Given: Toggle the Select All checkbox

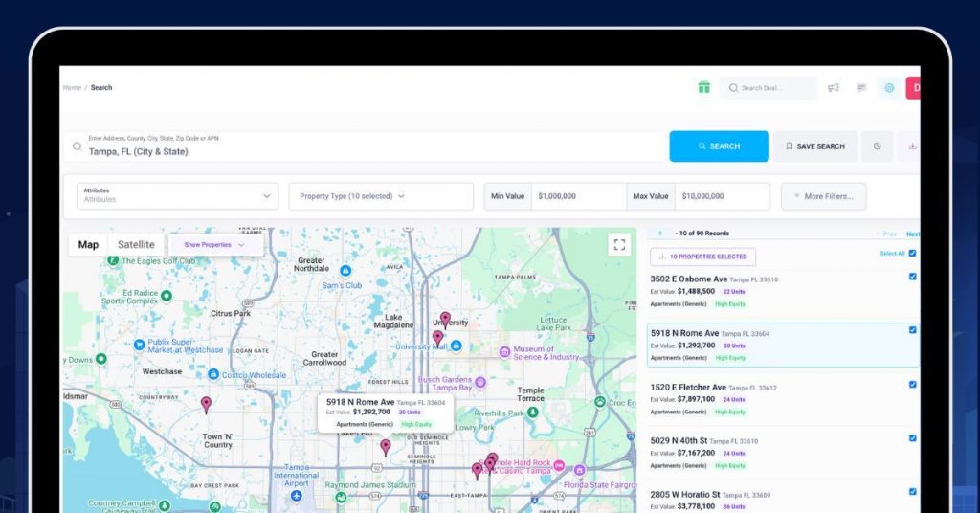Looking at the screenshot, I should click(x=912, y=253).
